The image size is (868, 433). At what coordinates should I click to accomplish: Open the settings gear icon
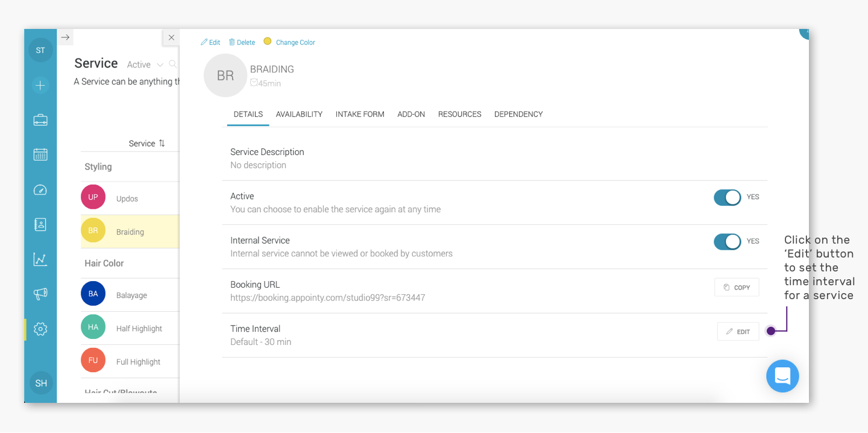click(x=40, y=329)
